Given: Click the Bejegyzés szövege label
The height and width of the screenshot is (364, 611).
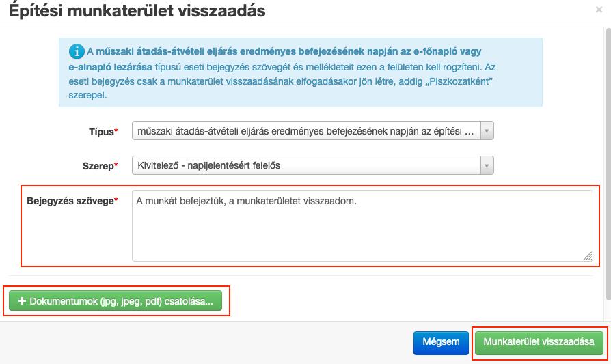Looking at the screenshot, I should coord(72,201).
